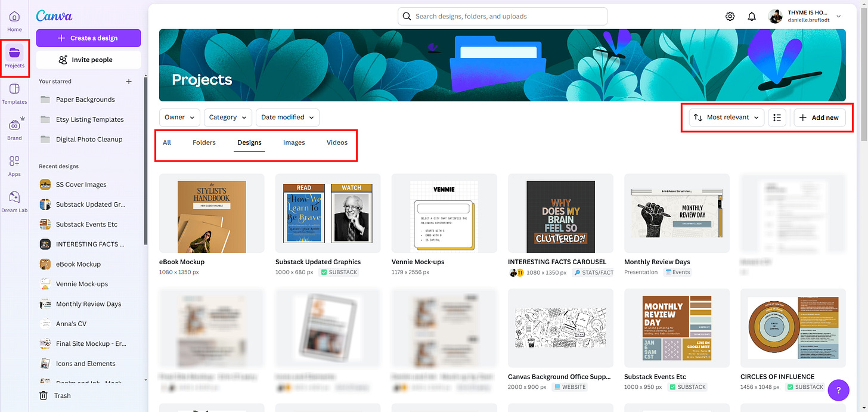Viewport: 868px width, 412px height.
Task: Click the Etsy Listing Templates folder icon
Action: [x=45, y=119]
